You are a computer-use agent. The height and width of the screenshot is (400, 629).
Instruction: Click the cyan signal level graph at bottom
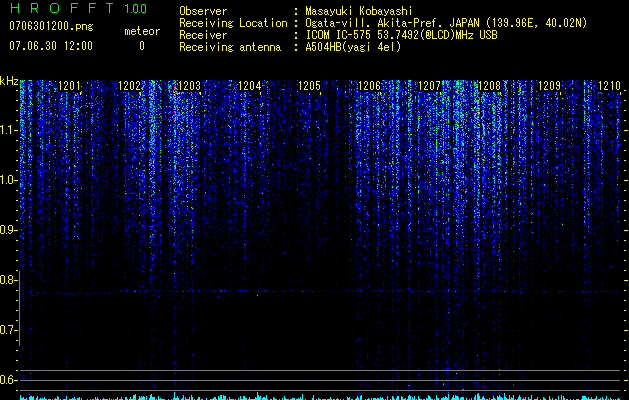point(321,397)
